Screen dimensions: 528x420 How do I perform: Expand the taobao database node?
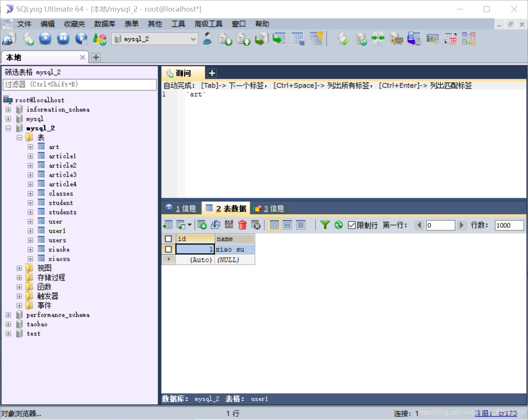[8, 324]
